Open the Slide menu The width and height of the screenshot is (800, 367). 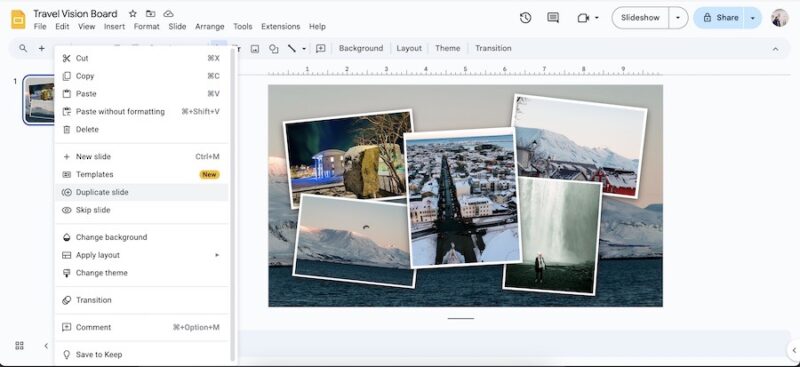[177, 27]
